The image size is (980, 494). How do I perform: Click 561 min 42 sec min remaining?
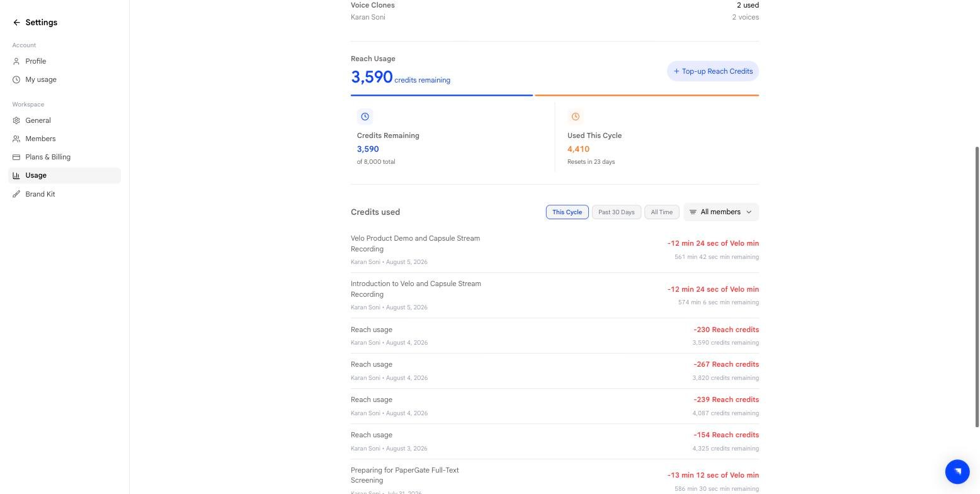pos(717,257)
